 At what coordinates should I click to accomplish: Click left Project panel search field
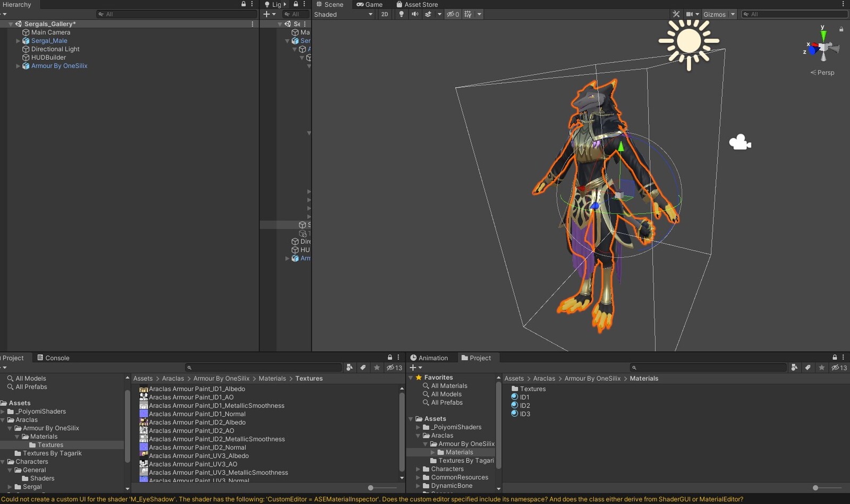pyautogui.click(x=263, y=368)
